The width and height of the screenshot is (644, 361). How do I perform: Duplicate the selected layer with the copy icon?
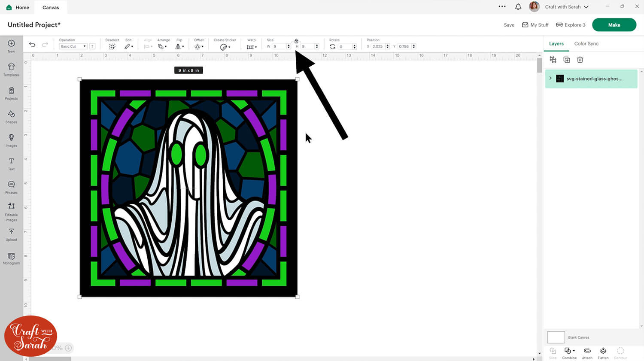pyautogui.click(x=566, y=60)
